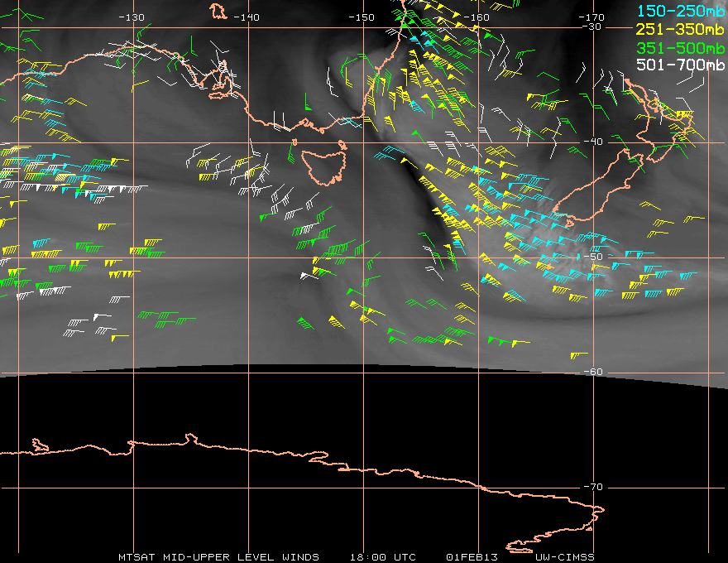
Task: Click the -150 longitude label
Action: pyautogui.click(x=362, y=17)
